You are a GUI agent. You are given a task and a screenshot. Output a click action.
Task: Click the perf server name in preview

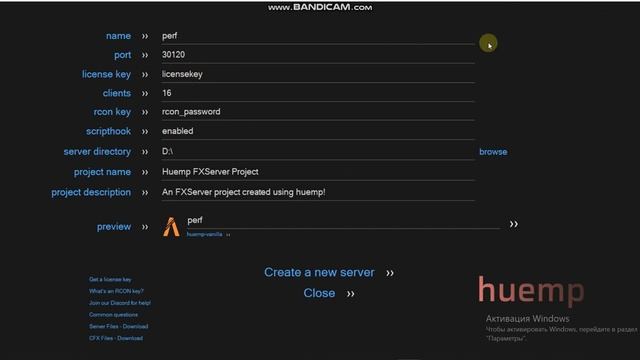[x=195, y=220]
